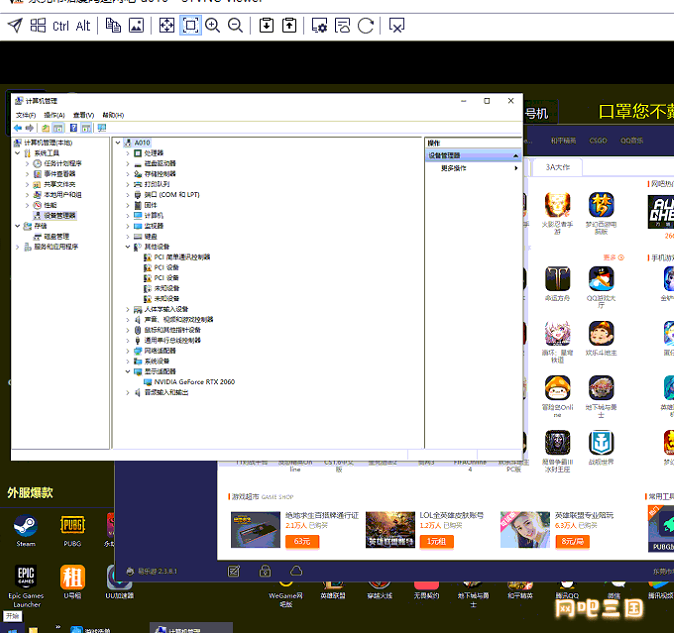Click the 1元租 rent button

(x=436, y=541)
